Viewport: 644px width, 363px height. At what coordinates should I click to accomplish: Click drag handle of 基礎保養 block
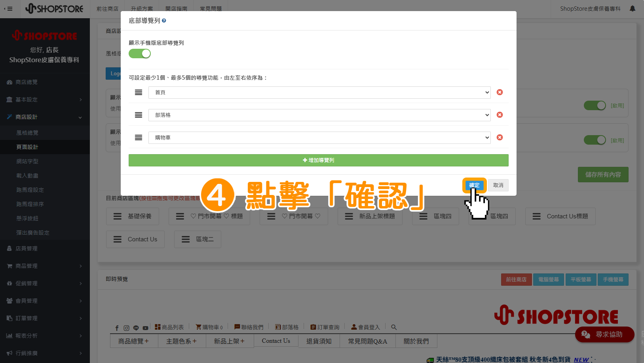pos(118,216)
